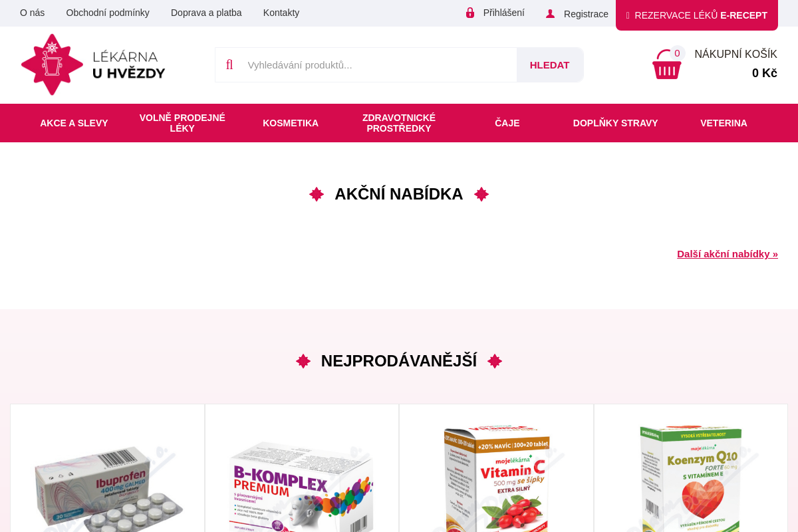The width and height of the screenshot is (798, 532).
Task: Click the padlock icon beside Přihlášení
Action: coord(470,13)
